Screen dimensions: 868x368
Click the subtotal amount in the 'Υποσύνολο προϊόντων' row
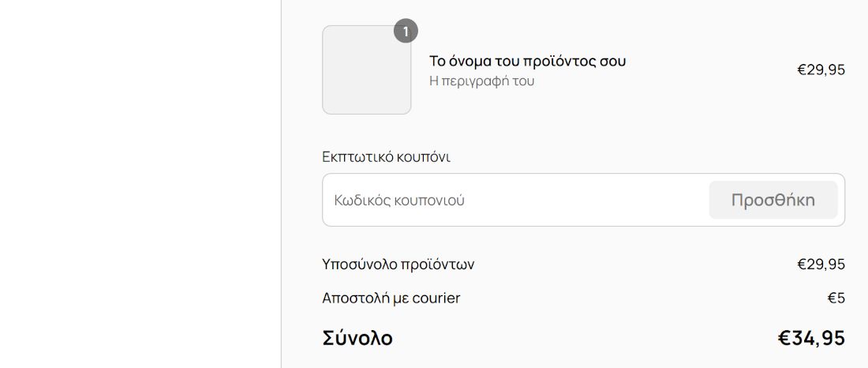[x=821, y=264]
